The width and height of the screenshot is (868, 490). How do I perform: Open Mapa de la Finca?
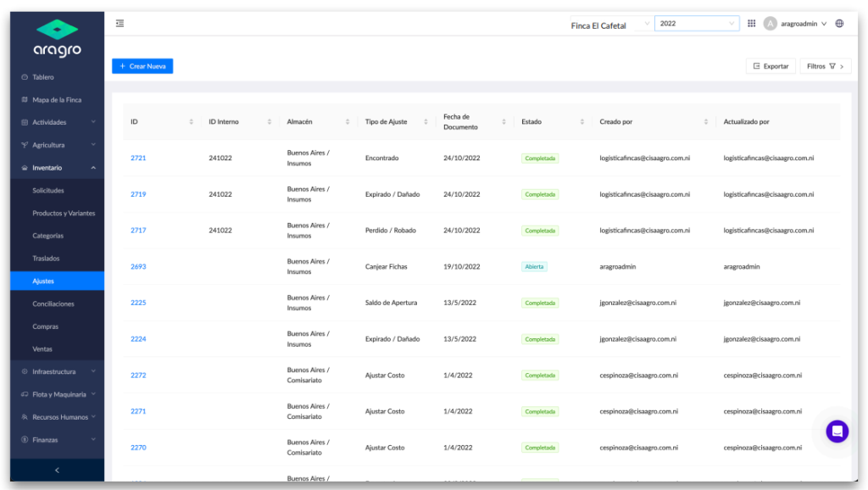[57, 100]
